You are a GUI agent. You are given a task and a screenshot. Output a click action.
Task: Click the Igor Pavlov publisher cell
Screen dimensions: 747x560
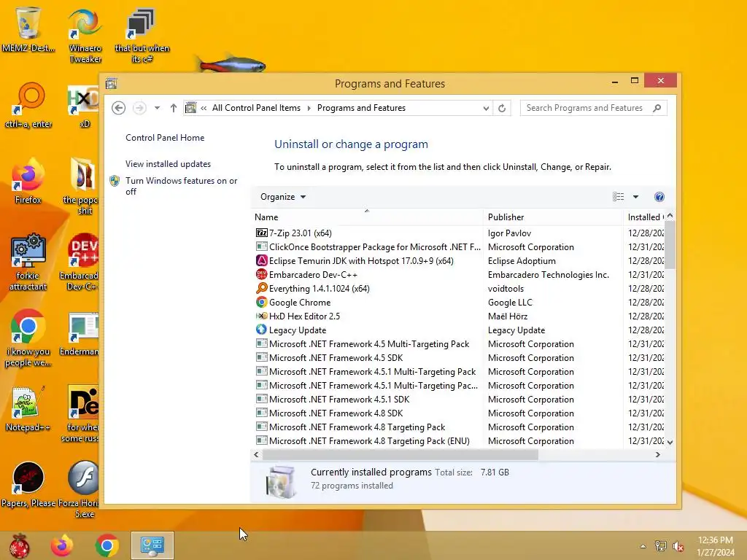[509, 233]
